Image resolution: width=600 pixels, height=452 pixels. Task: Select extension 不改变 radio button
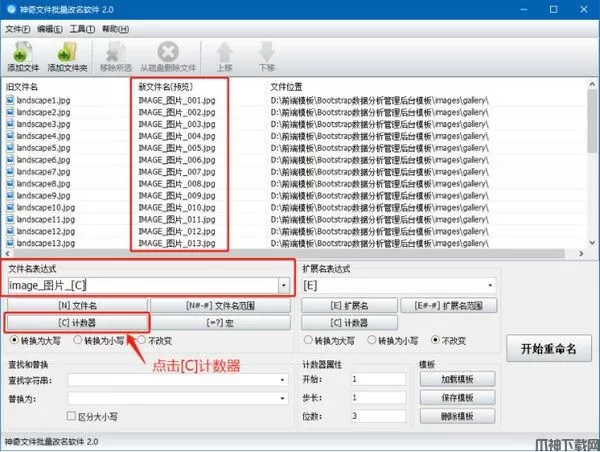[x=435, y=340]
